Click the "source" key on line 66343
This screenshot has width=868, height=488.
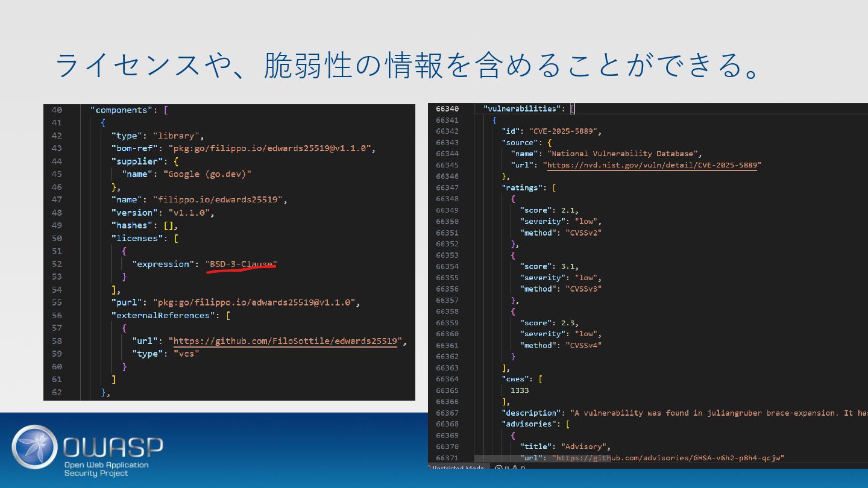pos(518,142)
